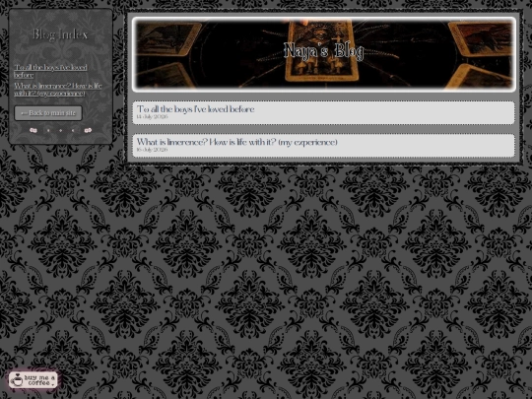
Task: Open sidebar link "To all the boys I've loved before"
Action: click(50, 71)
